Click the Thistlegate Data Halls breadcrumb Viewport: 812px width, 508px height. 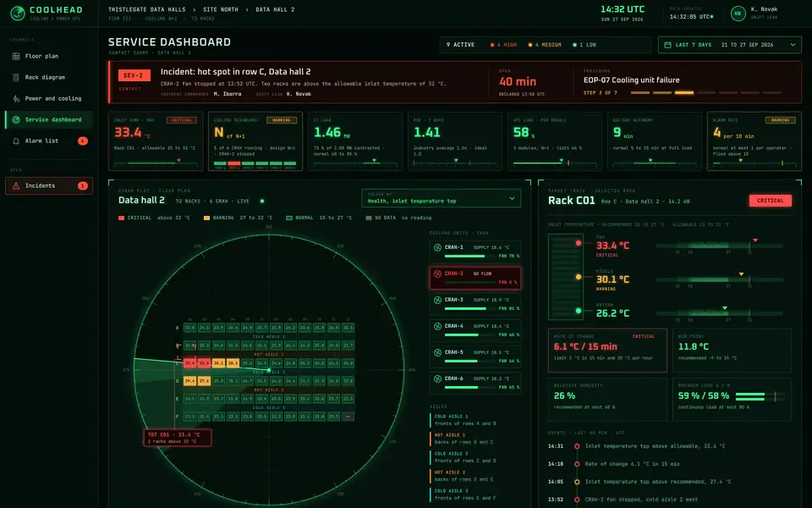pos(146,9)
